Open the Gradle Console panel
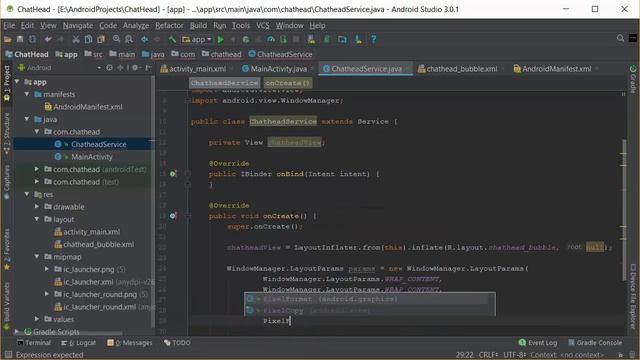 [595, 343]
